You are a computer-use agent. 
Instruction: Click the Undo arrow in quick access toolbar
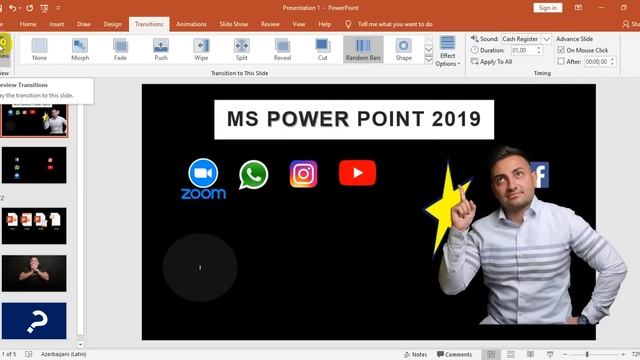(x=13, y=8)
